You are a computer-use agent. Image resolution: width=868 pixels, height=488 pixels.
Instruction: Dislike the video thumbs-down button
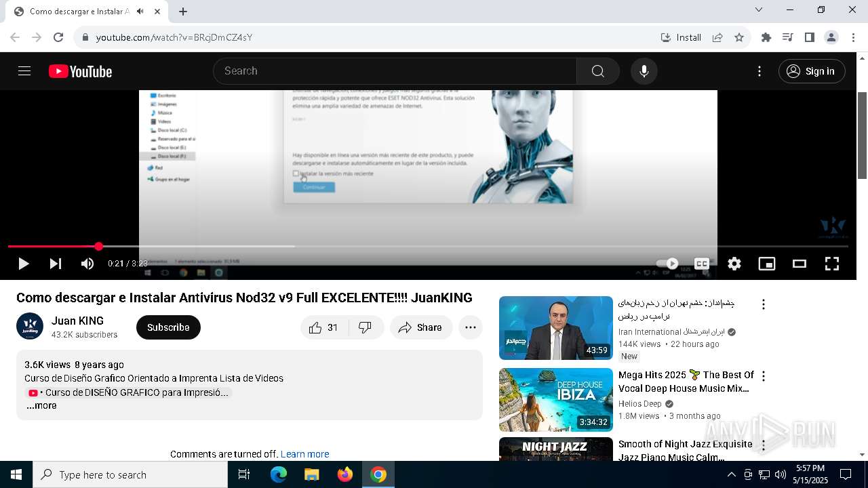(366, 327)
